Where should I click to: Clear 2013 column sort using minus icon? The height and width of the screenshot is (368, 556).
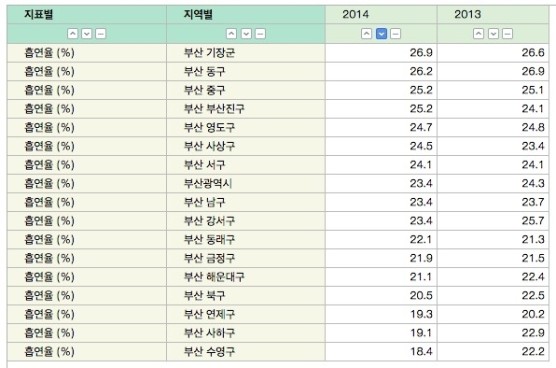pos(507,34)
